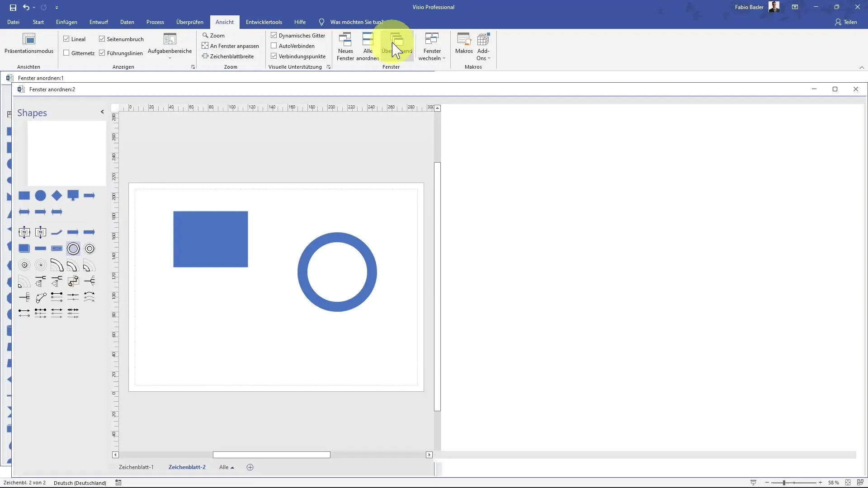Select the callout shape in Shapes panel
Viewport: 868px width, 488px height.
click(x=73, y=196)
